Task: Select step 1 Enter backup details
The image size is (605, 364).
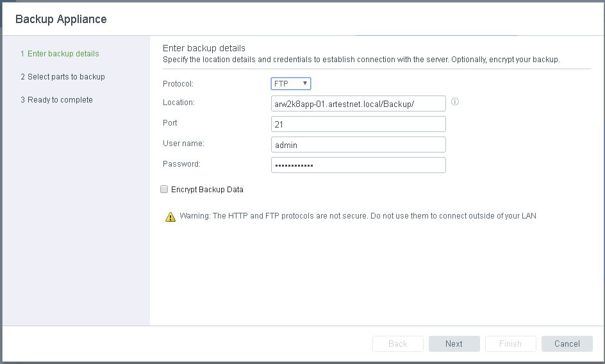Action: tap(60, 54)
